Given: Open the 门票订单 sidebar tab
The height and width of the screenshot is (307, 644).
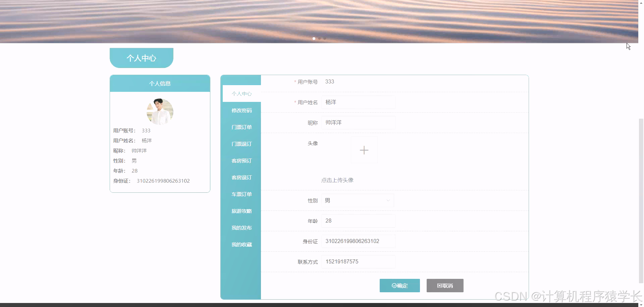Looking at the screenshot, I should pos(241,127).
